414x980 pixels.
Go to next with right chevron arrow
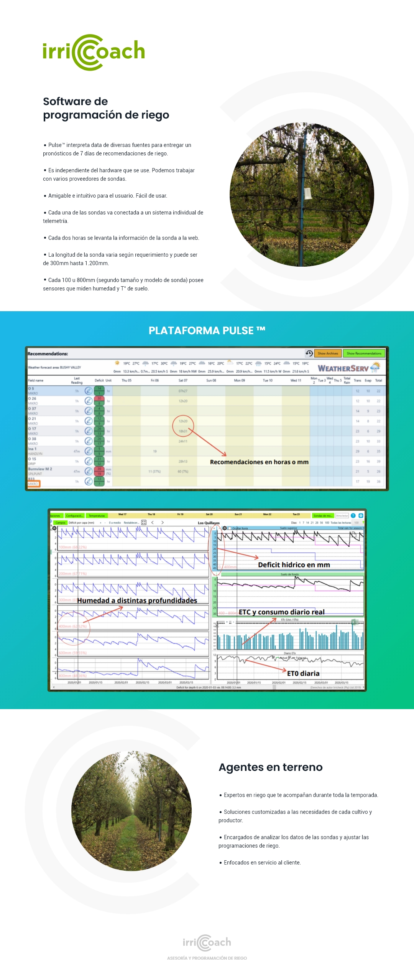163,523
